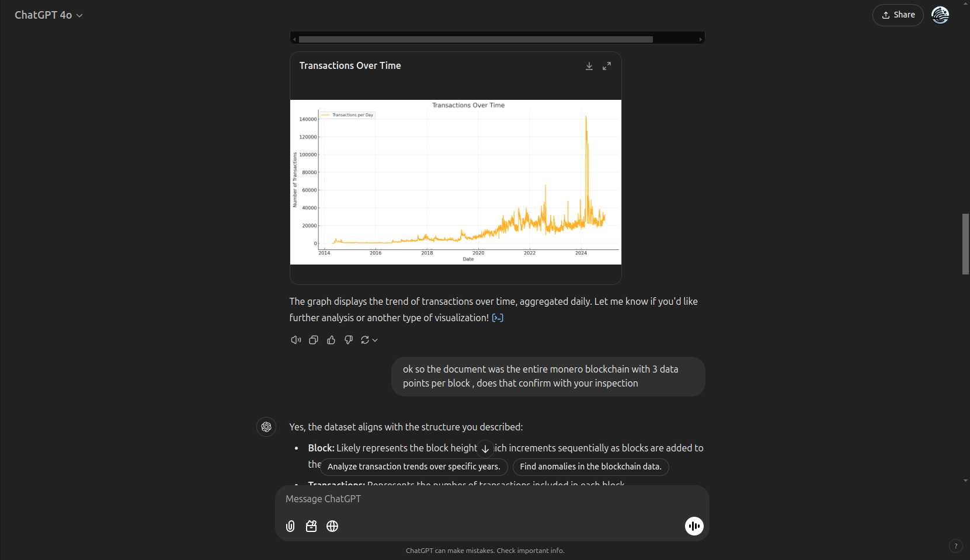Image resolution: width=970 pixels, height=560 pixels.
Task: Click the scroll to bottom arrow button
Action: tap(485, 448)
